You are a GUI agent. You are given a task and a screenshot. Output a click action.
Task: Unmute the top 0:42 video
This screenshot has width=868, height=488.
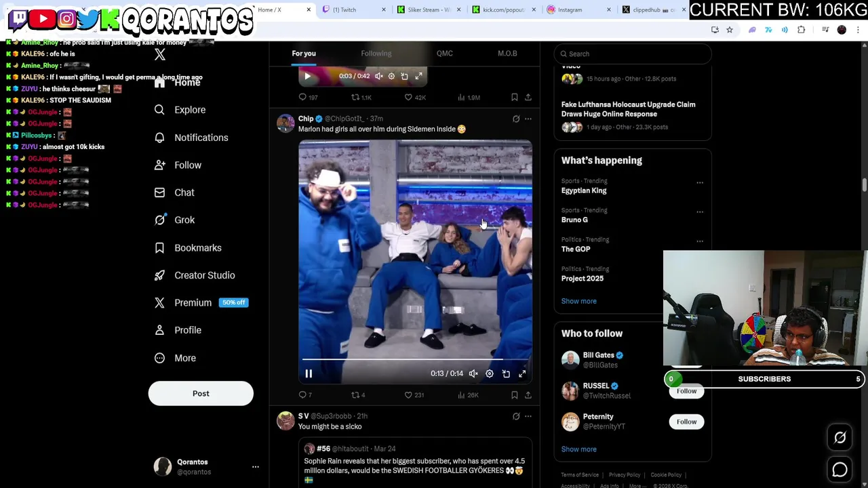tap(379, 77)
